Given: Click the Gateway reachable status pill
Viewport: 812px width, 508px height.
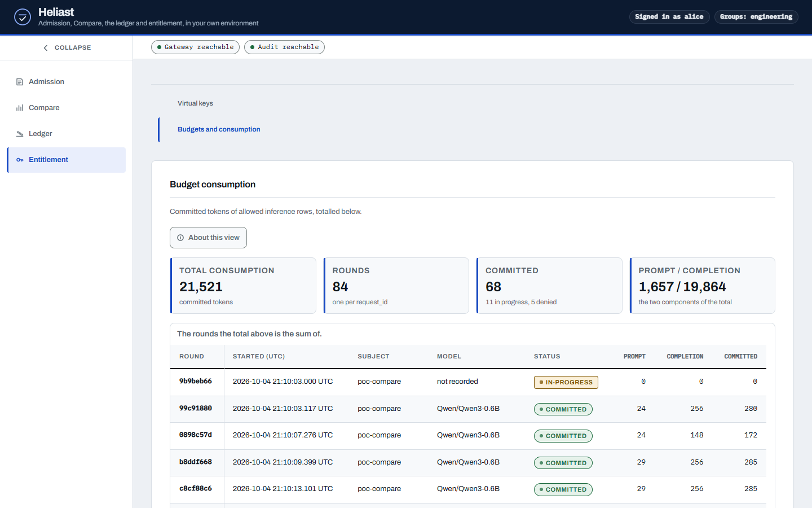Looking at the screenshot, I should coord(195,47).
